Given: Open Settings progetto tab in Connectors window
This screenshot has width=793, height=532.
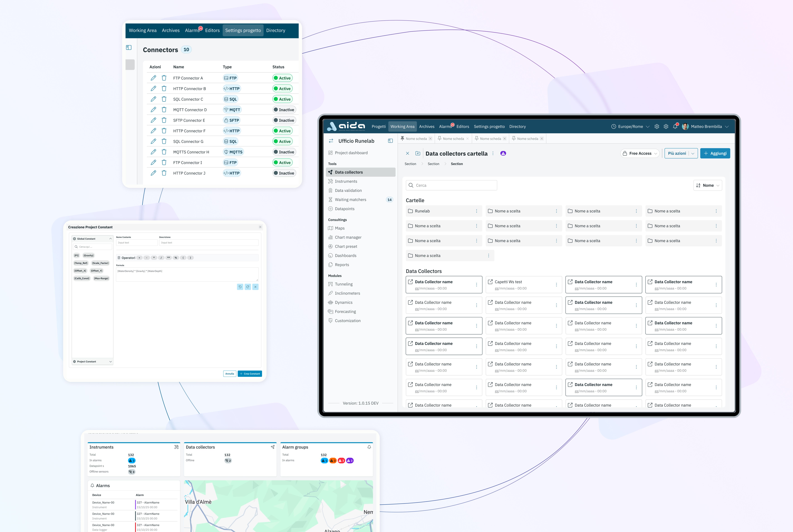Looking at the screenshot, I should [x=243, y=30].
